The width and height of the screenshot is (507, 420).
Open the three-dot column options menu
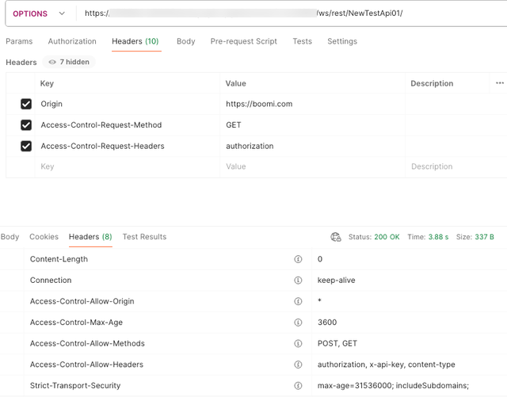point(499,83)
